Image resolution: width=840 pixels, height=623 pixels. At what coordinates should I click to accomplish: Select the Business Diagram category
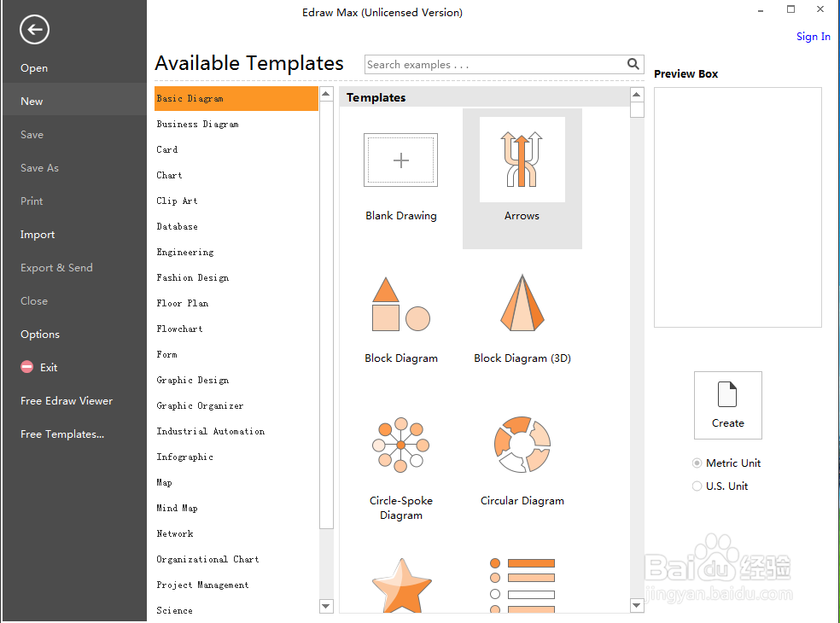[x=198, y=125]
